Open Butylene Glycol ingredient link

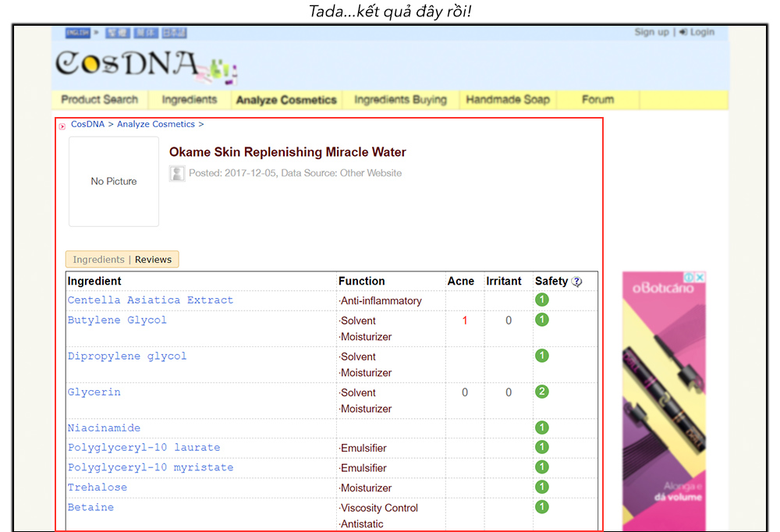(117, 320)
